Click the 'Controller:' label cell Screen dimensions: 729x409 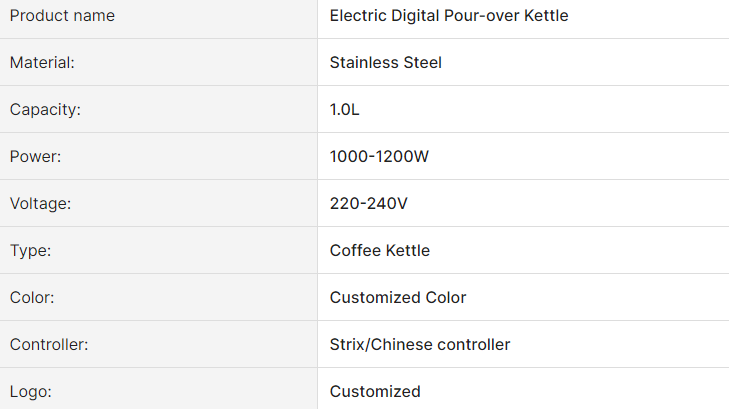49,345
